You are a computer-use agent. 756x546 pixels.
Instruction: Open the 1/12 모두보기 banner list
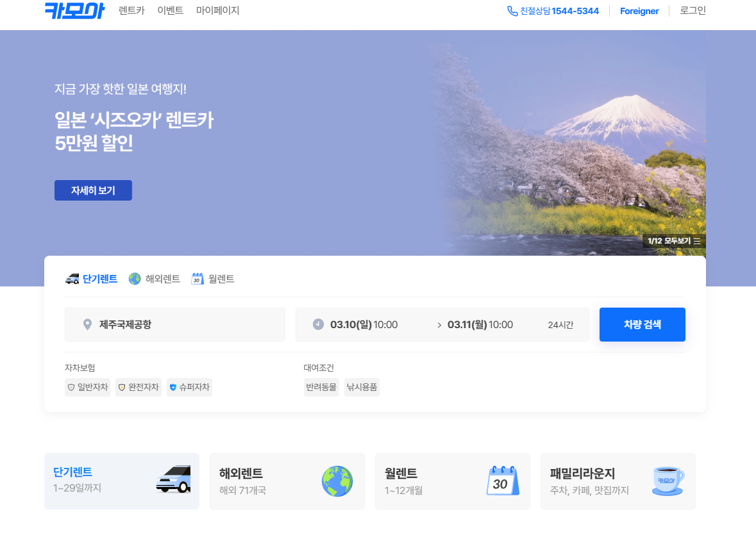673,241
